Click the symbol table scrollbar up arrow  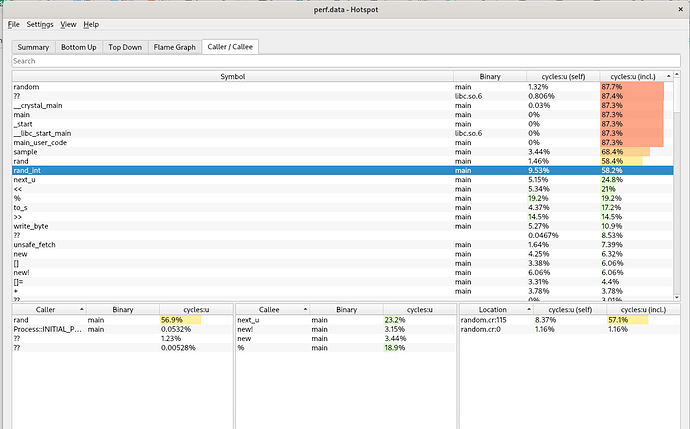point(677,74)
